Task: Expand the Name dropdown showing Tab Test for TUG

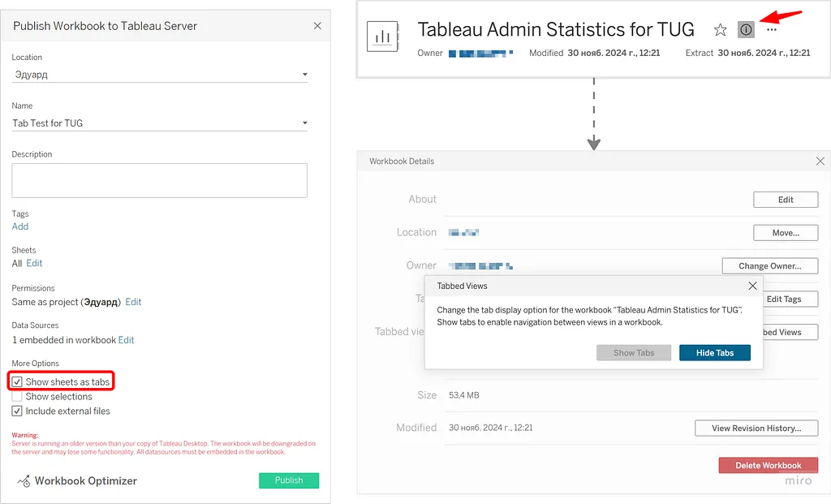Action: [x=160, y=123]
